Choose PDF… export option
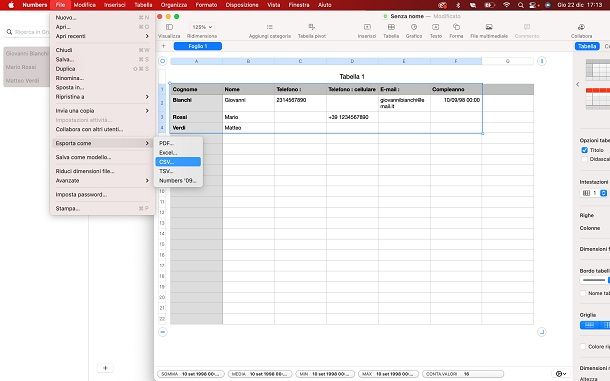Screen dimensions: 610x381 pos(178,143)
